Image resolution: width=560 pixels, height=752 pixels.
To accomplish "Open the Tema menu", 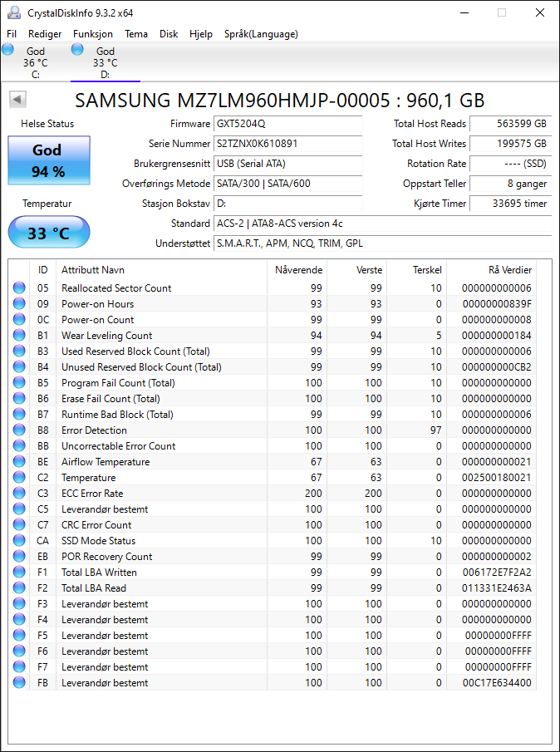I will [x=136, y=34].
